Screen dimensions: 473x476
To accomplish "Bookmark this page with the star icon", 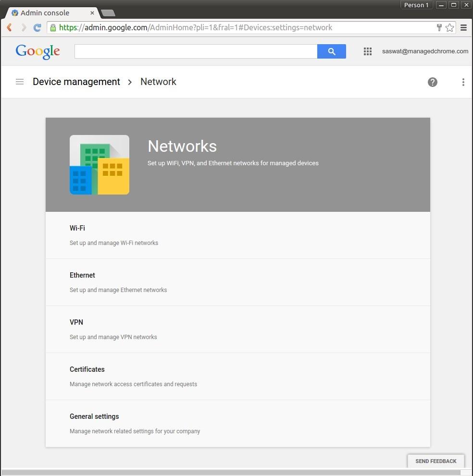I will [449, 28].
